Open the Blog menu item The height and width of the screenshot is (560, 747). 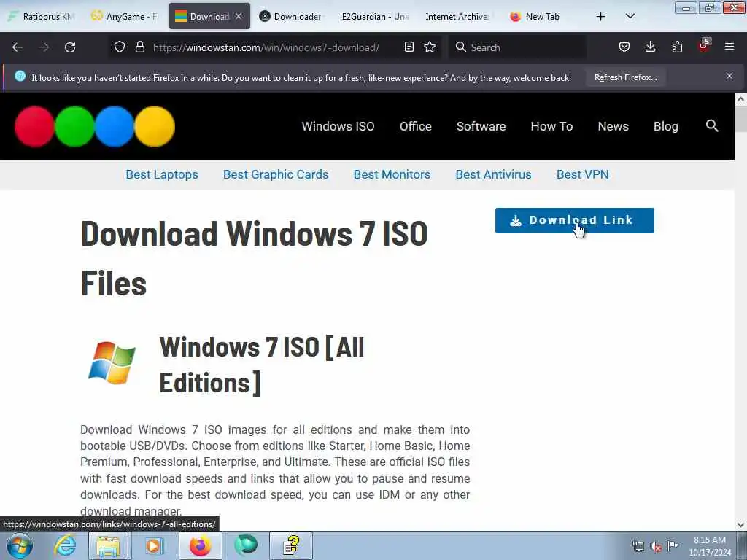[x=665, y=126]
